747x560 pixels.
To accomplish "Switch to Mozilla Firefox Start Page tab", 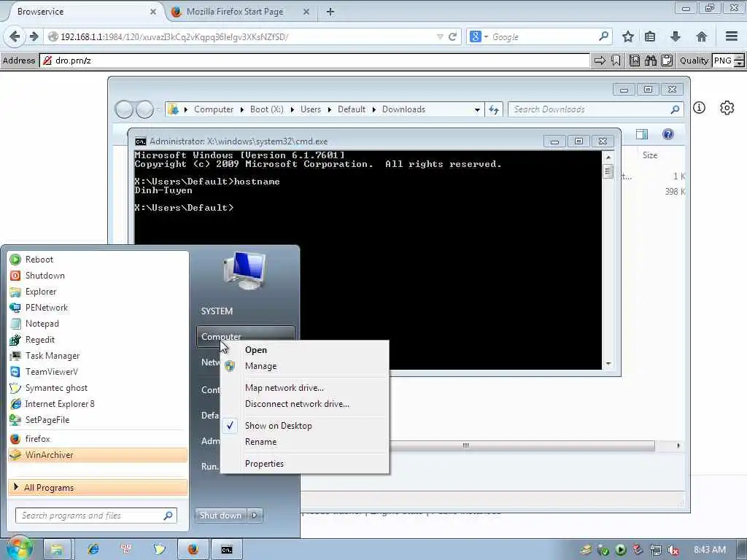I will click(x=235, y=12).
